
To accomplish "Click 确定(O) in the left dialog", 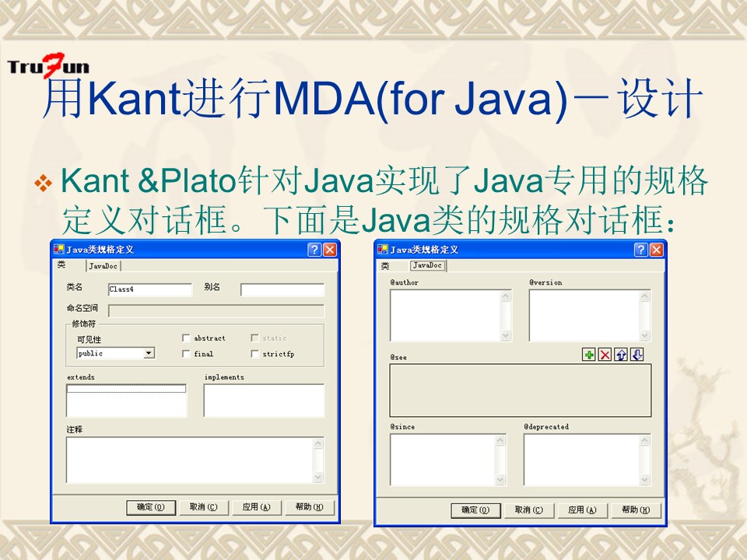I will [x=151, y=507].
